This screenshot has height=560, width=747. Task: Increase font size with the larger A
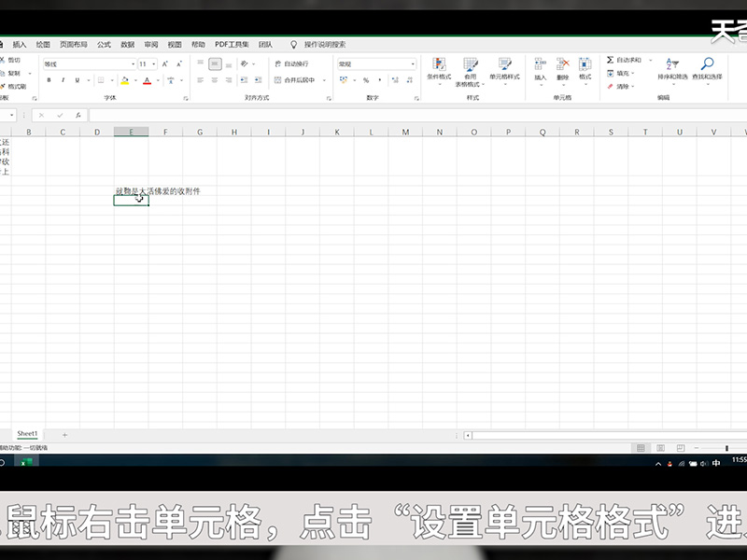point(165,63)
